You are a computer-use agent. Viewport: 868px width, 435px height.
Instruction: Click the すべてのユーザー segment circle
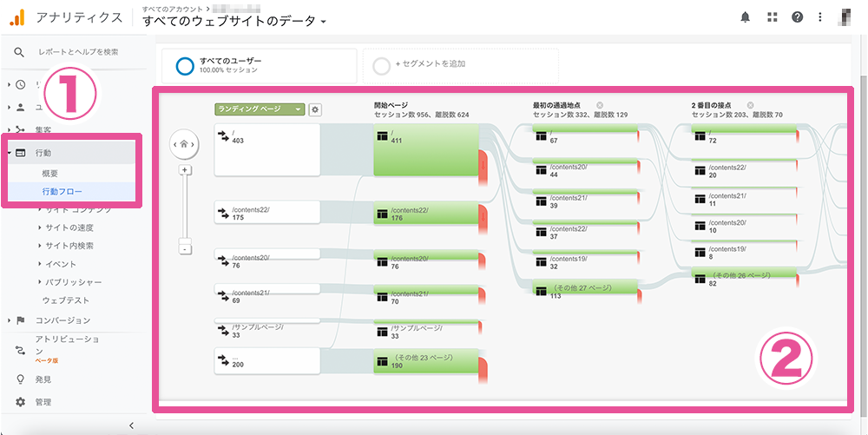[183, 66]
